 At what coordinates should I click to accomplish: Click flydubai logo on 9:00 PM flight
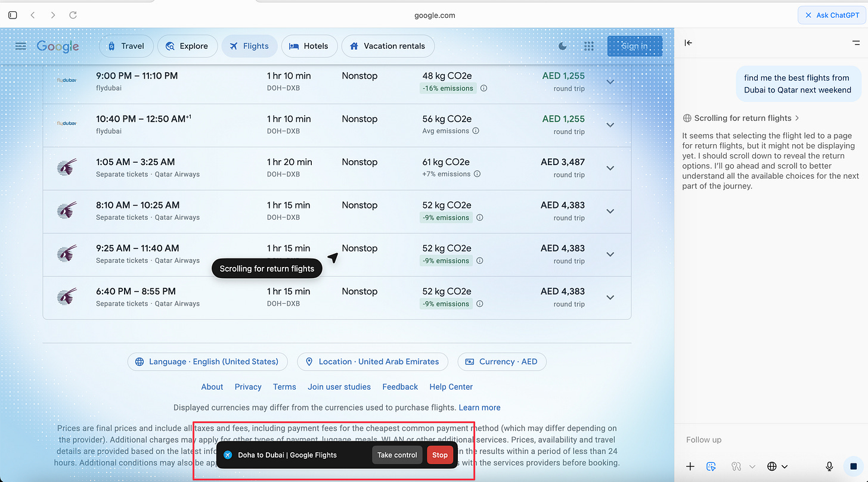(x=67, y=80)
